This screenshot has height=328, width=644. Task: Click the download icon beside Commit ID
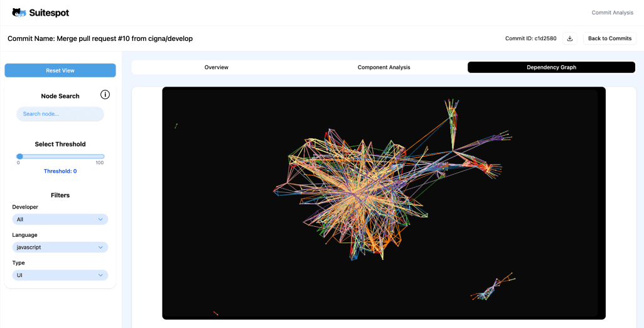click(570, 38)
